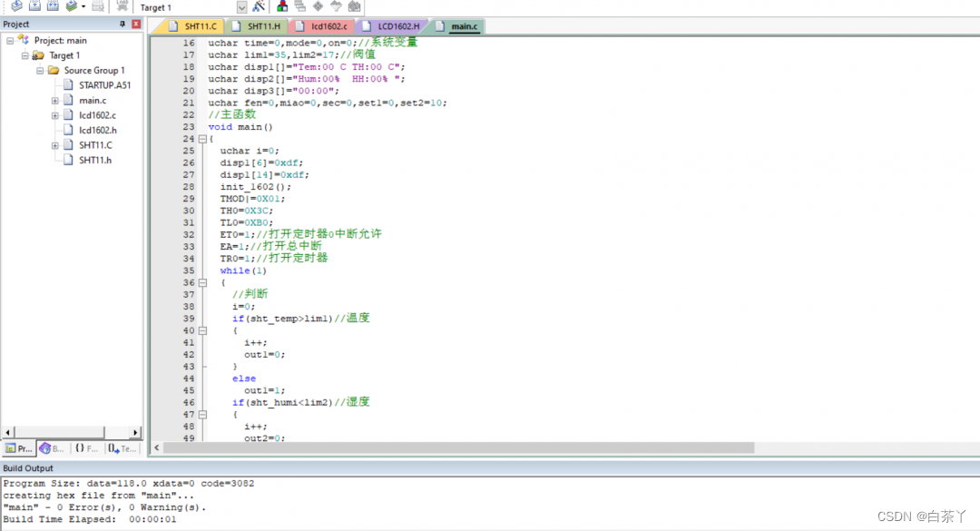Collapse the if-block fold at line 47

202,415
